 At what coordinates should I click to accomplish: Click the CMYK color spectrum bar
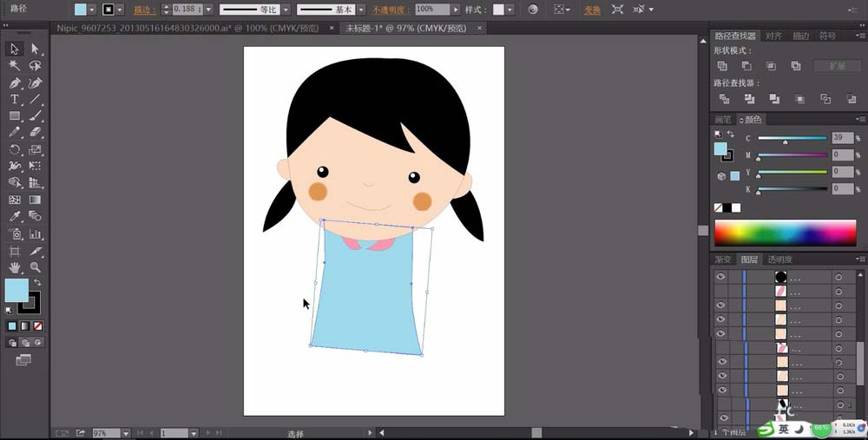[x=785, y=233]
